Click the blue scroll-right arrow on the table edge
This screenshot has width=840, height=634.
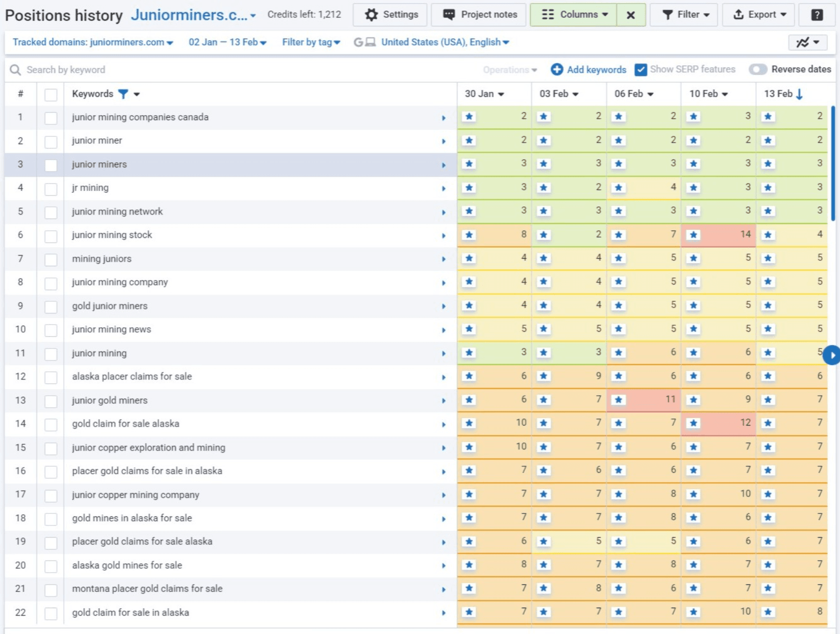pos(831,355)
